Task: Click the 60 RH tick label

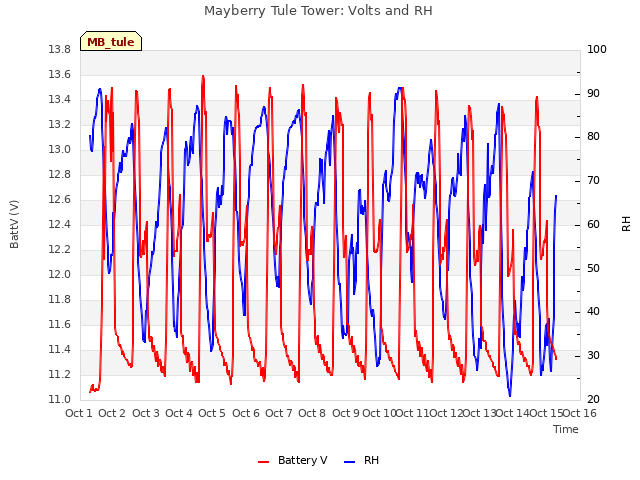Action: coord(593,224)
